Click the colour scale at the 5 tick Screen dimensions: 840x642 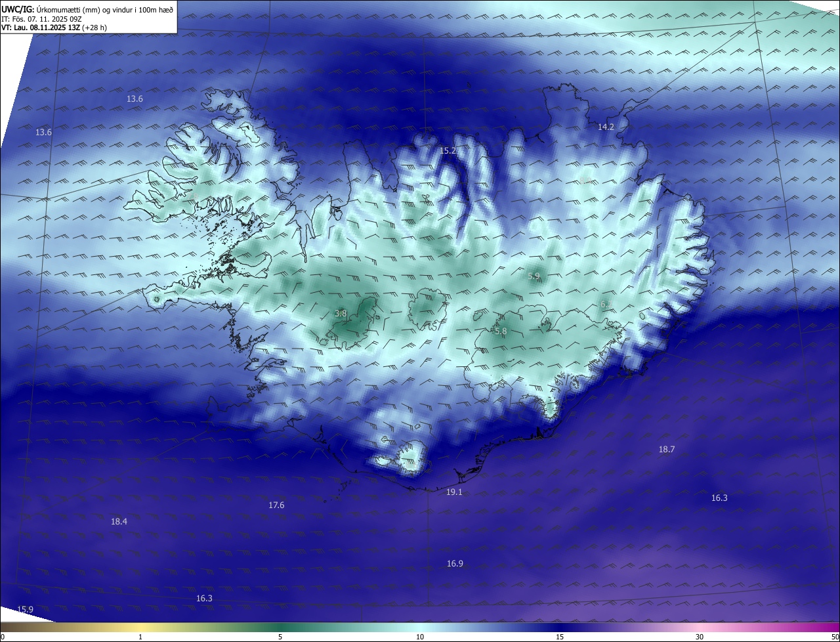[280, 637]
